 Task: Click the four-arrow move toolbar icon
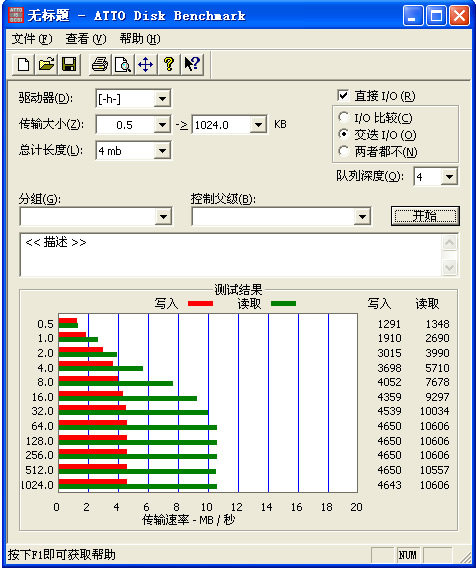point(145,65)
